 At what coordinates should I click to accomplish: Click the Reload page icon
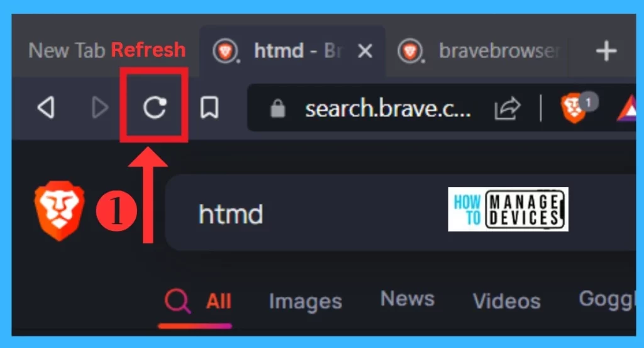point(155,108)
